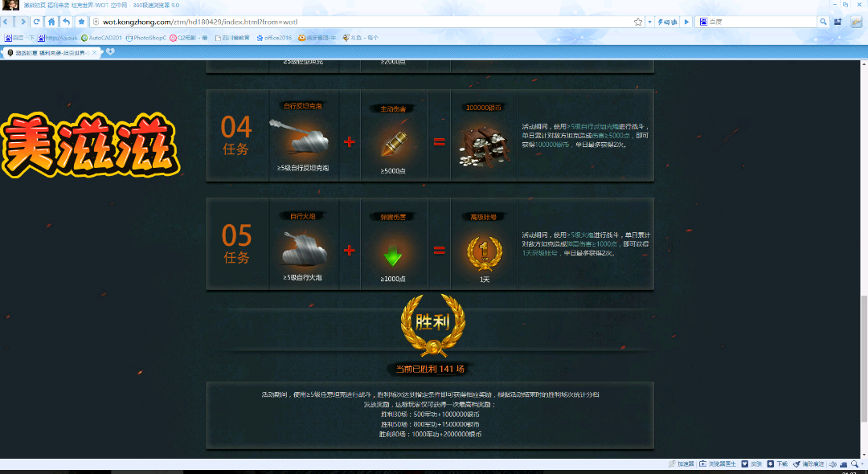Open the http://i.youk bookmark
Viewport: 868px width, 474px height.
tap(58, 38)
